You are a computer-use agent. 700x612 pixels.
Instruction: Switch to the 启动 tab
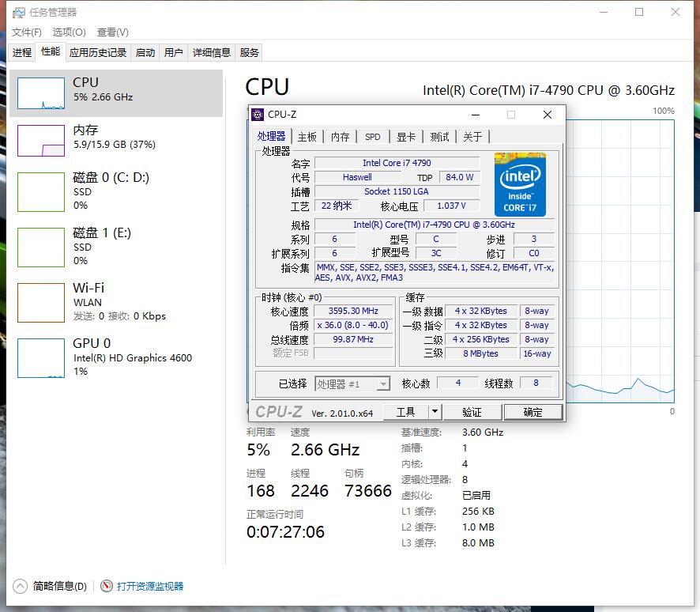(145, 53)
